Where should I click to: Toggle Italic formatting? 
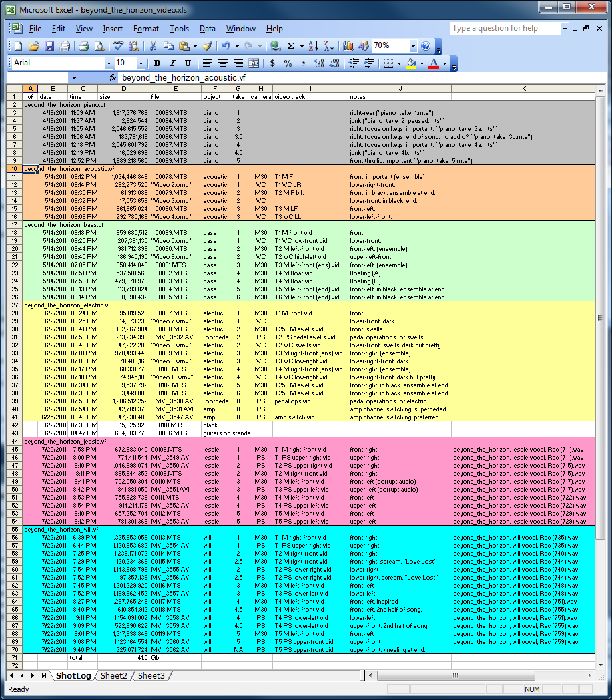[x=172, y=63]
